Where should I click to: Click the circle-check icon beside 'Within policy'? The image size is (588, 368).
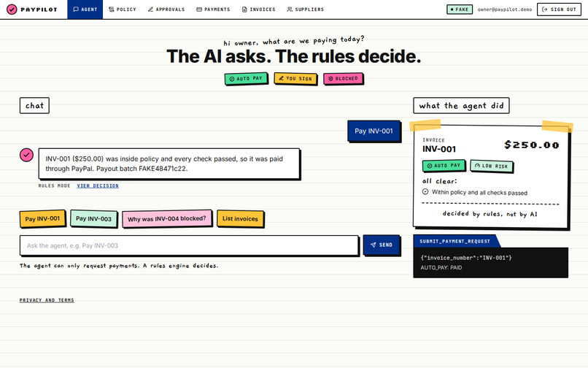(425, 191)
